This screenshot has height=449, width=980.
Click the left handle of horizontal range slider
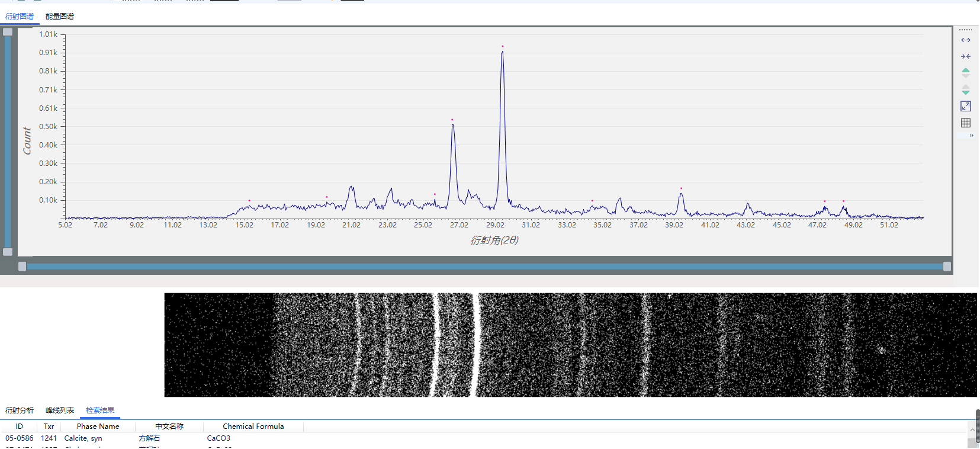(23, 267)
